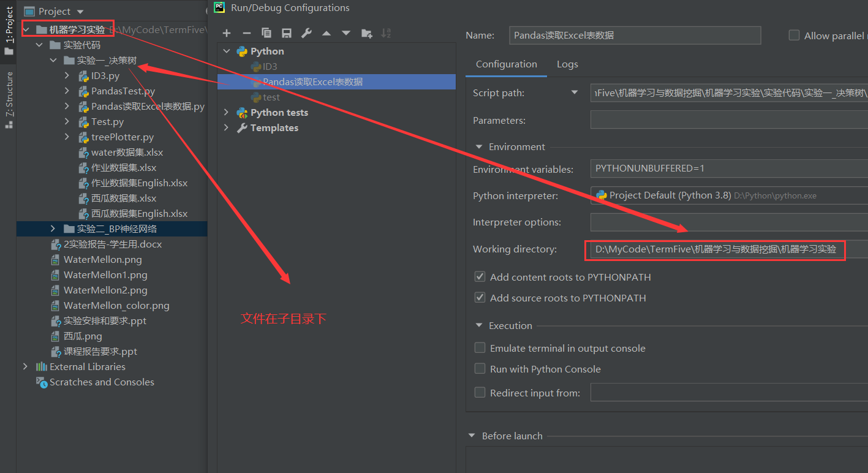
Task: Collapse the Before launch section
Action: 472,436
